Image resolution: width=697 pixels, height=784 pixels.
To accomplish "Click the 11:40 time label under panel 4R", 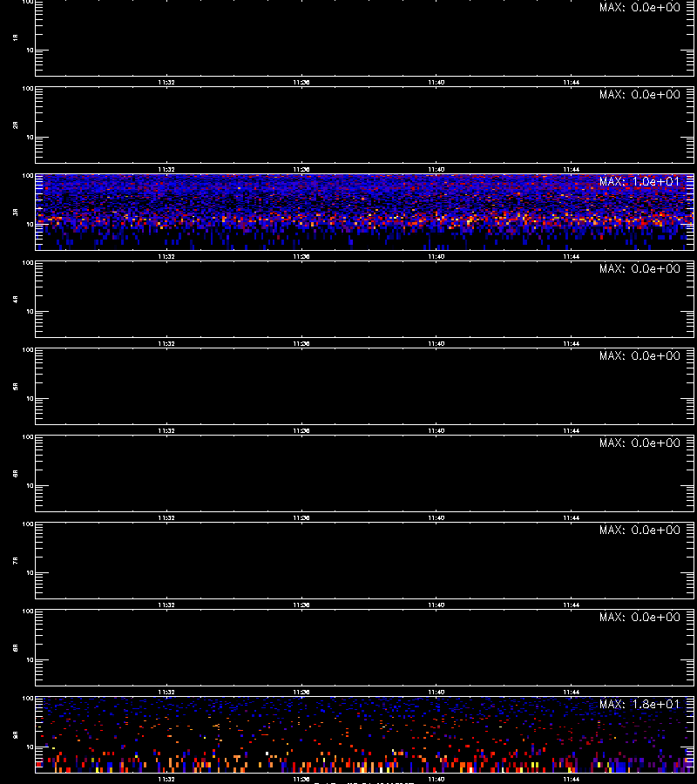I will [x=436, y=343].
